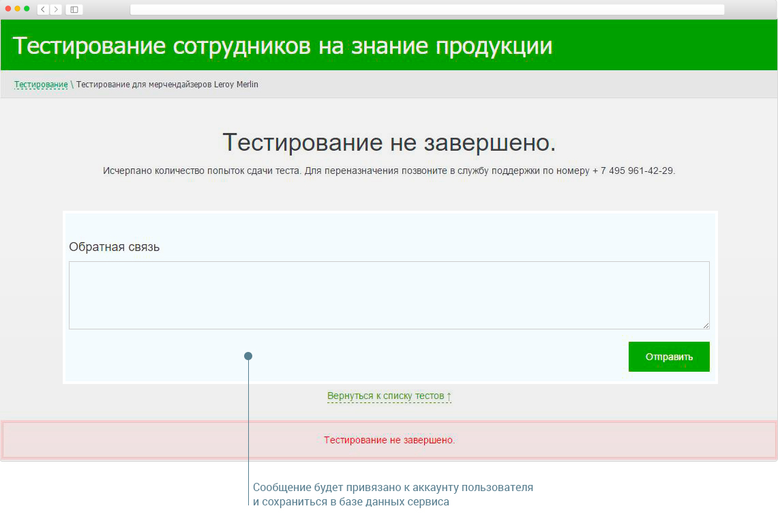Close the window with the red button
The image size is (778, 532).
(x=8, y=8)
